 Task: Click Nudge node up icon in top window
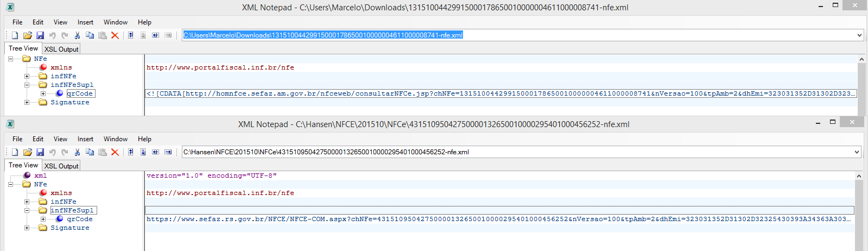click(131, 35)
